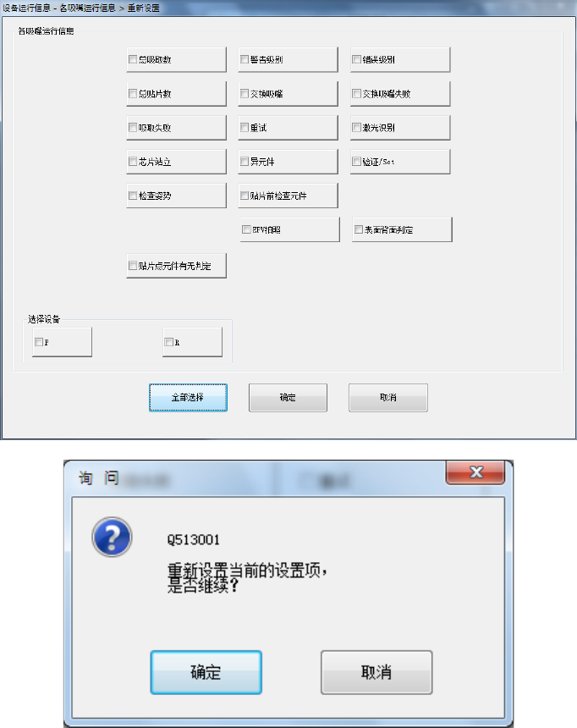Close the 询问 dialog with X
Viewport: 577px width, 728px height.
475,472
